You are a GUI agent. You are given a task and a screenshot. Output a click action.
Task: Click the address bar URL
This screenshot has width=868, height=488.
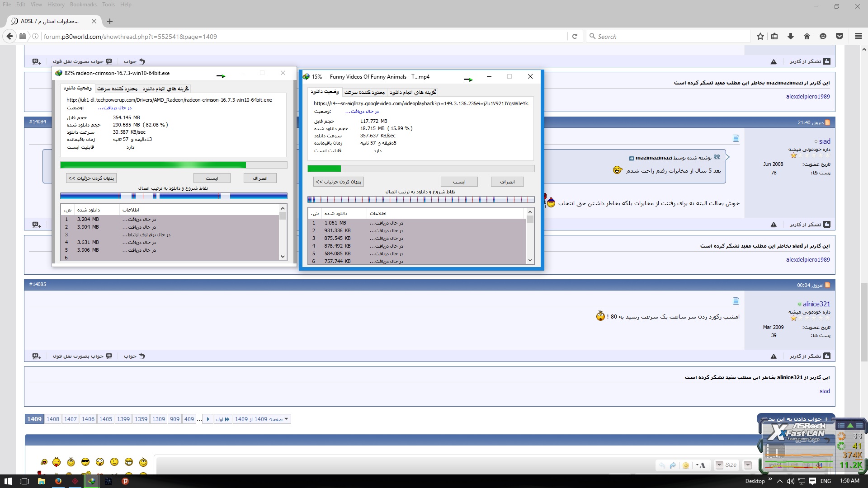click(130, 37)
